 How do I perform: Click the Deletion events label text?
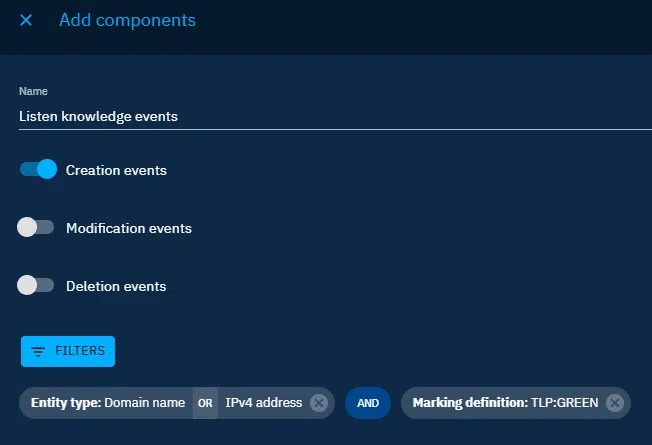pyautogui.click(x=116, y=286)
